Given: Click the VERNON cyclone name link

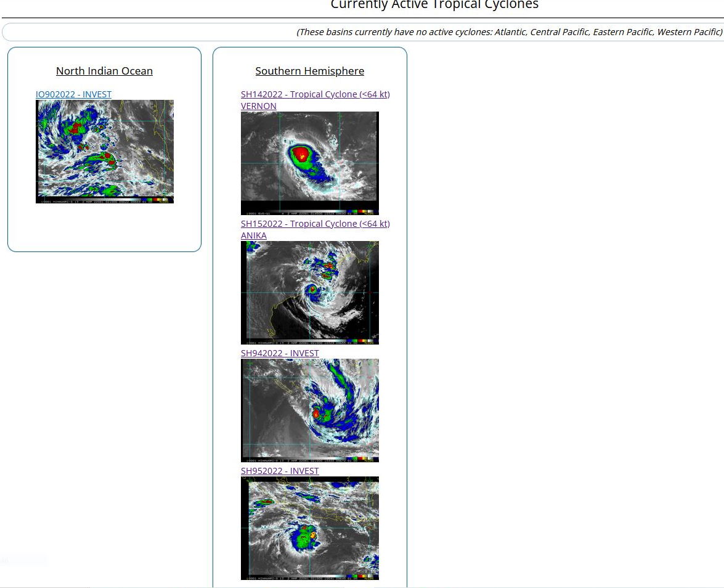Looking at the screenshot, I should tap(258, 106).
